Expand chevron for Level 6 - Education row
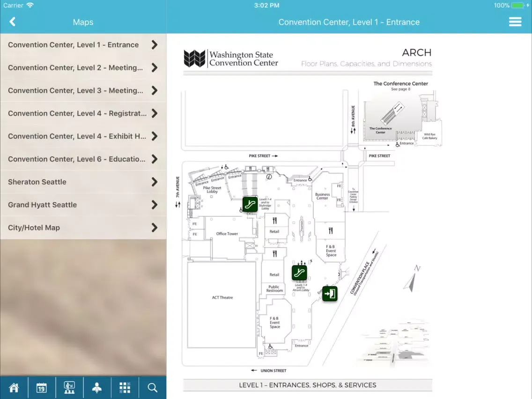 point(155,159)
